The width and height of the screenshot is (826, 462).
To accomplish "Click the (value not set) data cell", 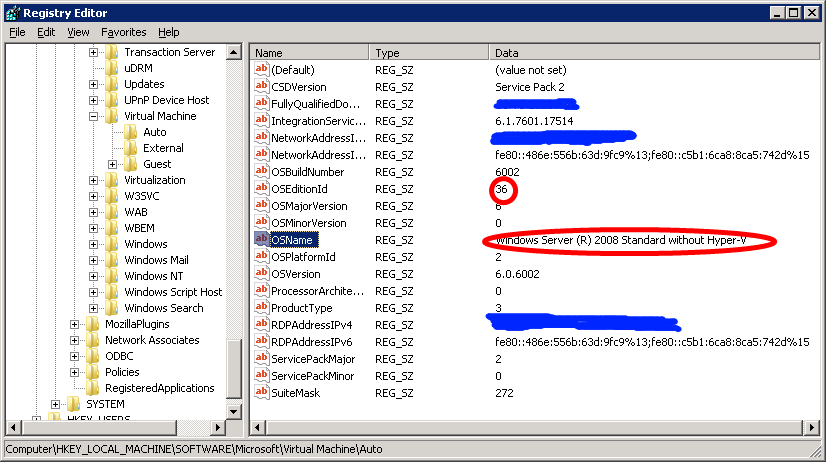I will pos(530,70).
